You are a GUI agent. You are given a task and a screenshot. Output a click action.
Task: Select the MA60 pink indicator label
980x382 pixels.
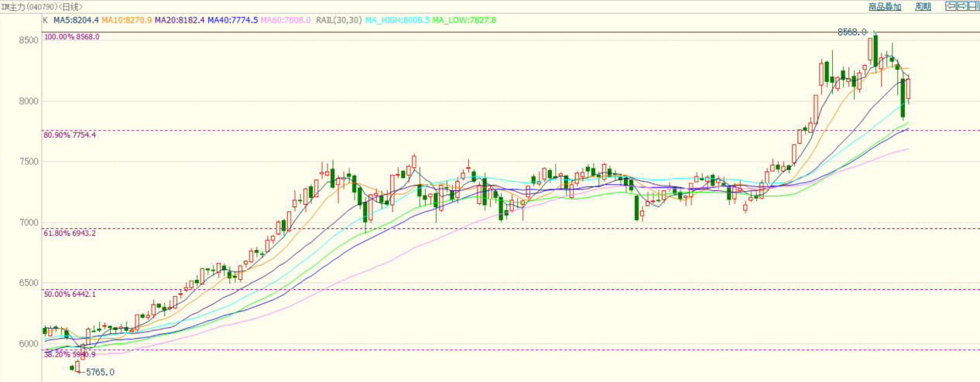286,19
